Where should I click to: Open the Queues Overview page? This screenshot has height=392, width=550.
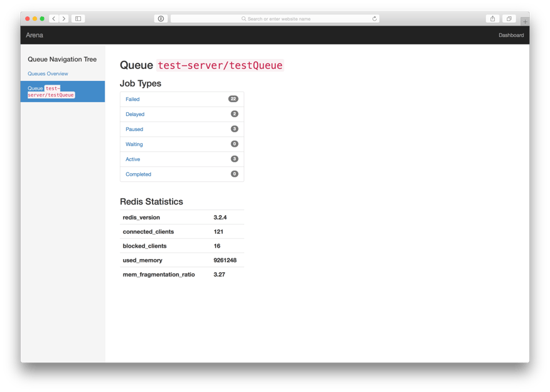point(48,73)
